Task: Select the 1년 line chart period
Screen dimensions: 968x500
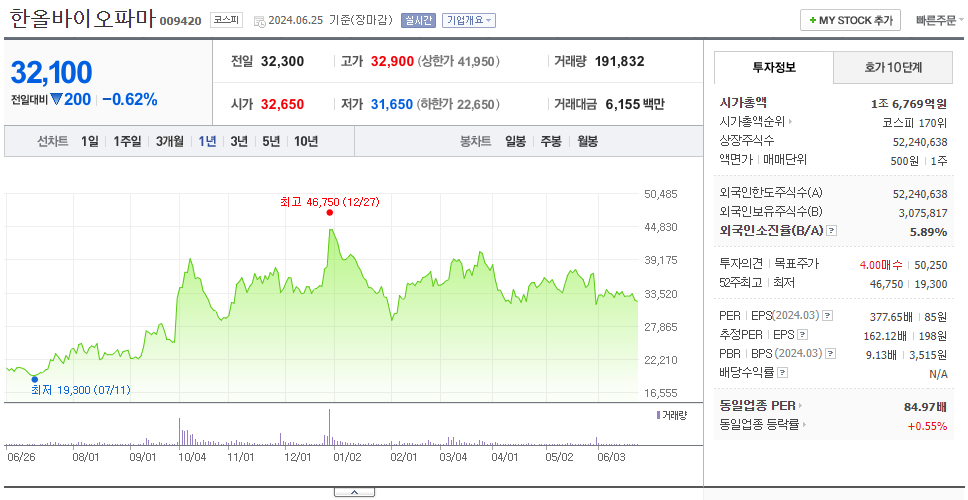Action: coord(207,141)
